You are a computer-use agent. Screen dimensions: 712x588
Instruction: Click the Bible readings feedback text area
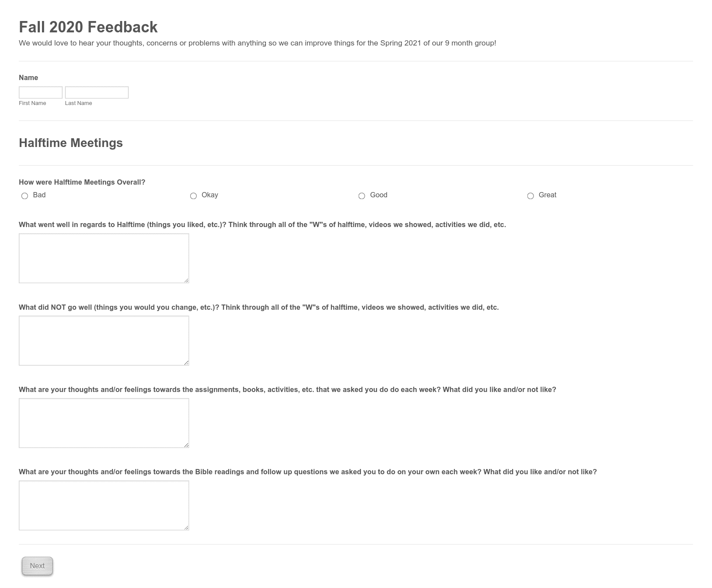[104, 505]
